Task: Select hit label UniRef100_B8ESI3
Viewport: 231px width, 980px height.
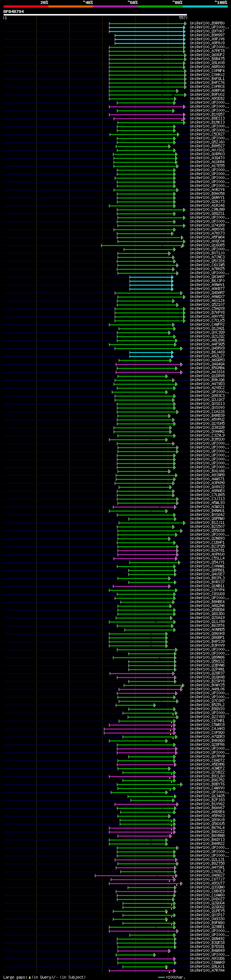Action: tap(208, 118)
